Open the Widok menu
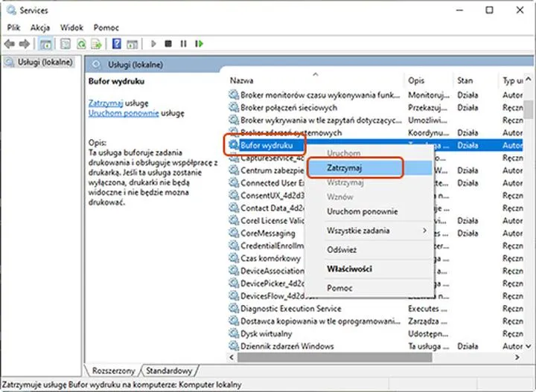The width and height of the screenshot is (536, 392). click(x=73, y=28)
